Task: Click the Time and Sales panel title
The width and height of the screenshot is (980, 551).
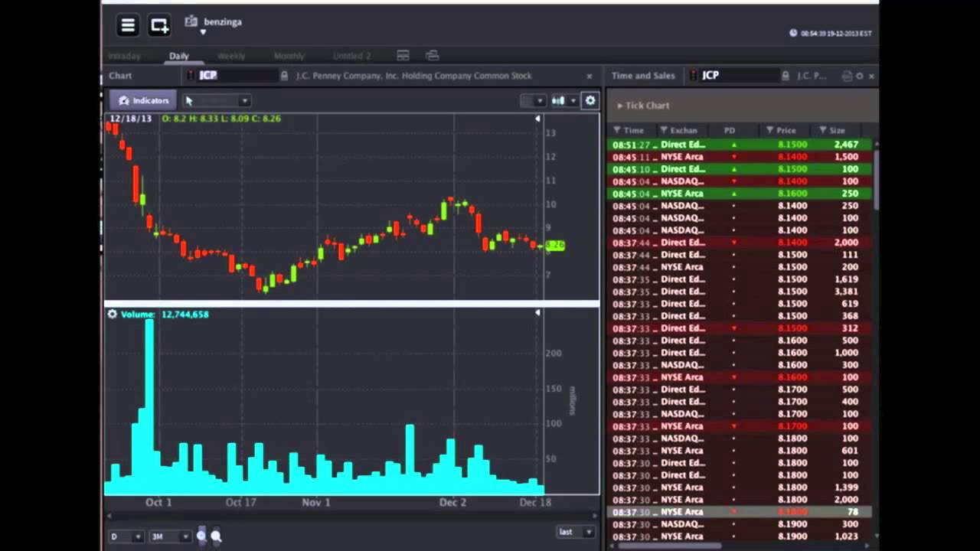Action: pos(643,76)
